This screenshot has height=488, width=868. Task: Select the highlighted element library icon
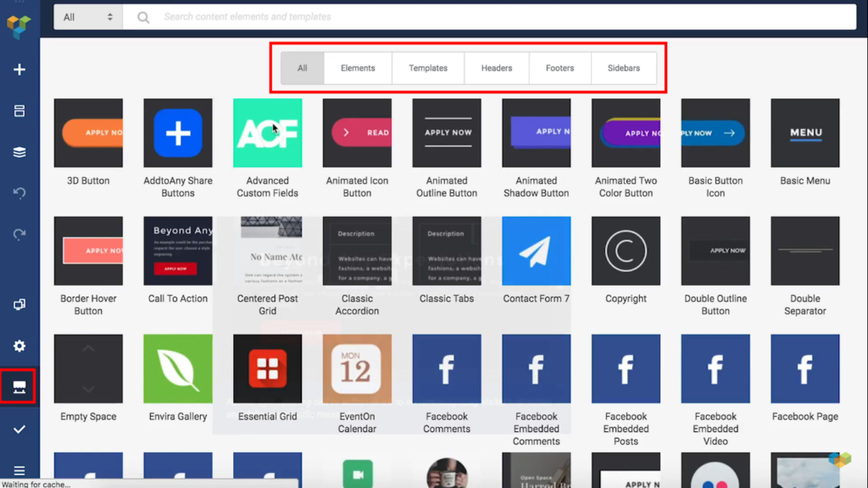click(x=19, y=385)
